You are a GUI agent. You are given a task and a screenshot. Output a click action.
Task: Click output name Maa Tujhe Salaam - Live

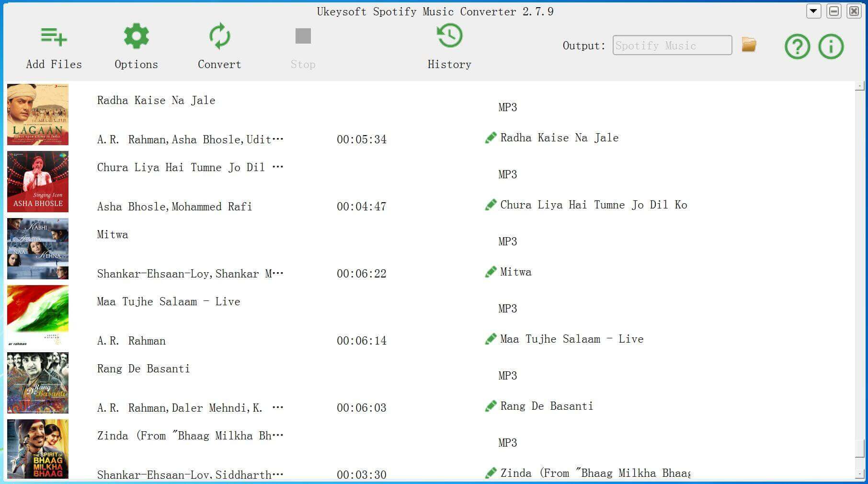pyautogui.click(x=572, y=339)
